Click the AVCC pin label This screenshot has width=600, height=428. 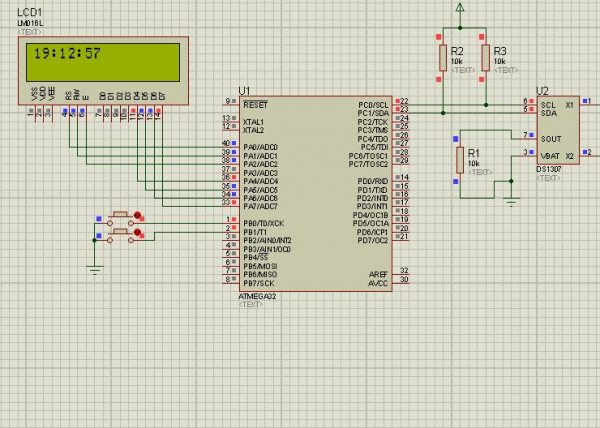pyautogui.click(x=378, y=283)
